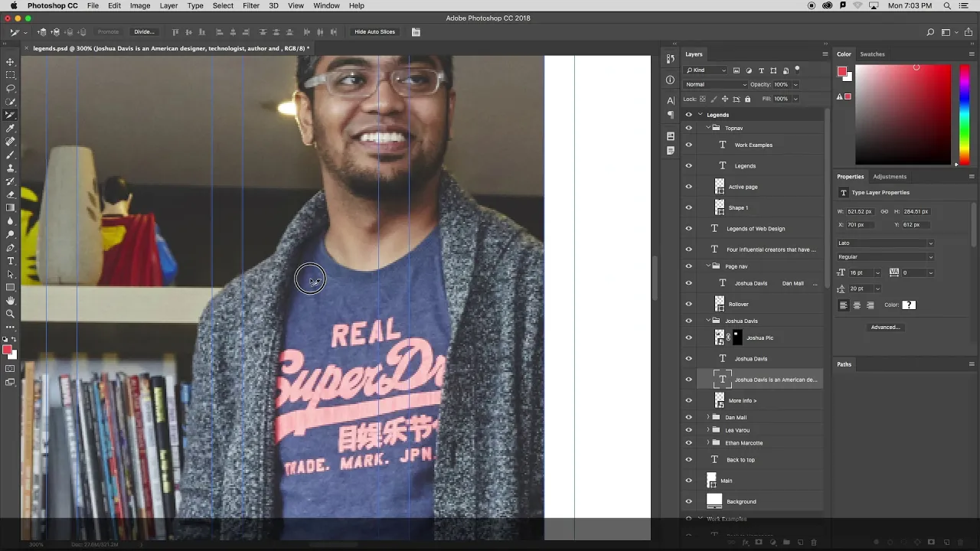Collapse the Legends artboard

tap(700, 115)
